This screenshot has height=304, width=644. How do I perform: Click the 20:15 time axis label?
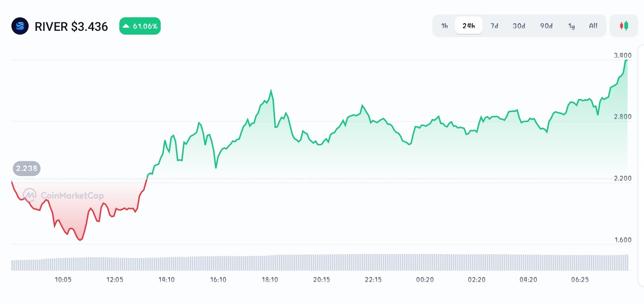(321, 280)
